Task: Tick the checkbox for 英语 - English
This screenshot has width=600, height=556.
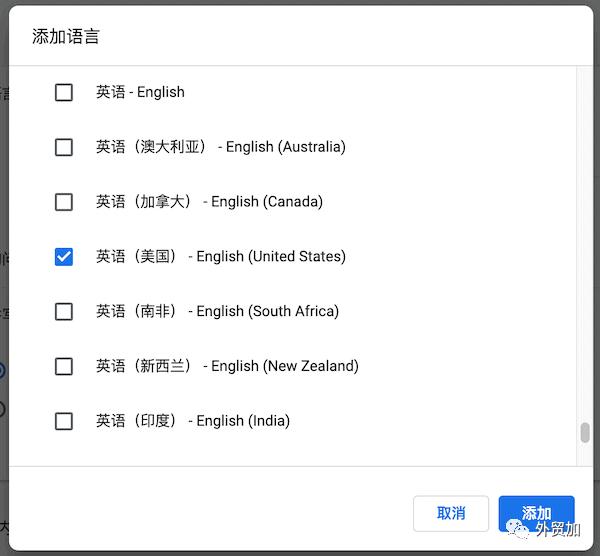Action: (64, 92)
